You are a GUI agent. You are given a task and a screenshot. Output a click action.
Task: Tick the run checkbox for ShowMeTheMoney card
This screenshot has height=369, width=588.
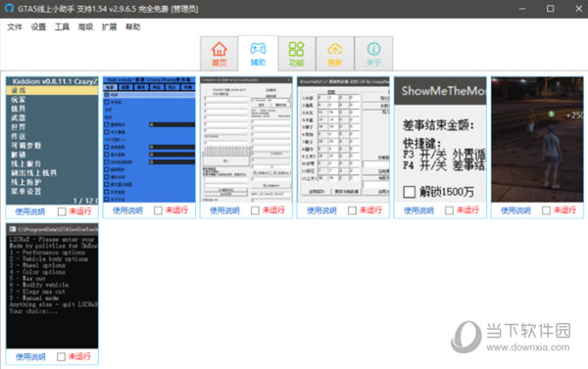pos(449,210)
